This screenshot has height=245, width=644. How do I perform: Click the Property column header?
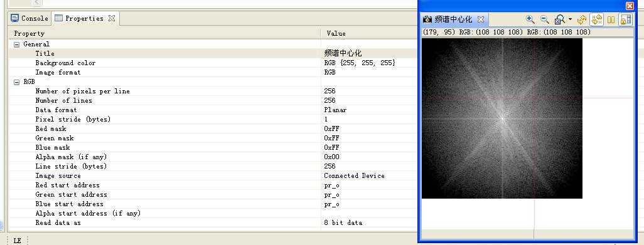(29, 34)
